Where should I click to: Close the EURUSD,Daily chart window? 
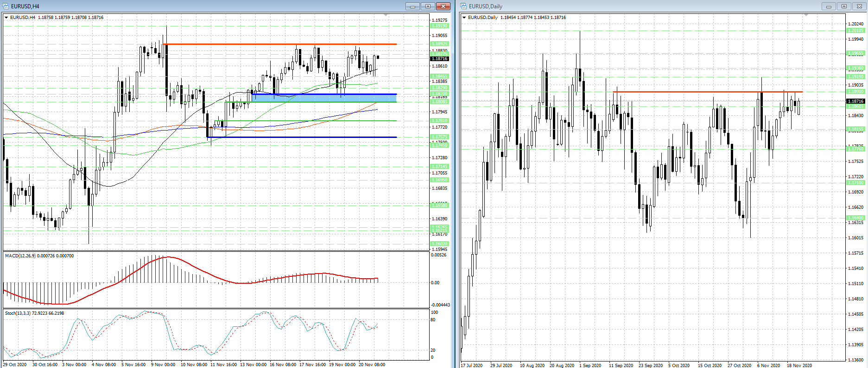(859, 6)
